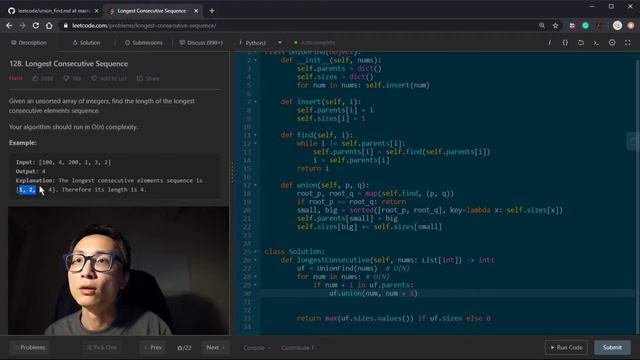Fold the for loop at line 28
640x360 pixels.
pos(256,276)
